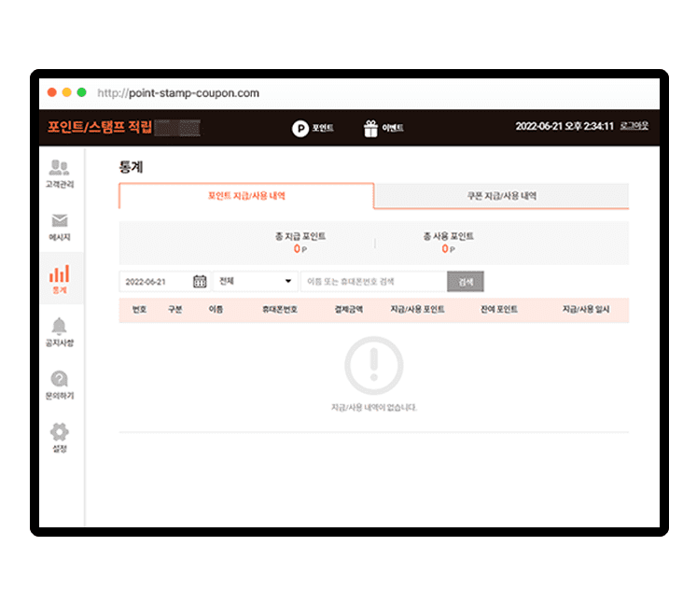The image size is (697, 616).
Task: Click the 통계 page heading
Action: pos(131,167)
